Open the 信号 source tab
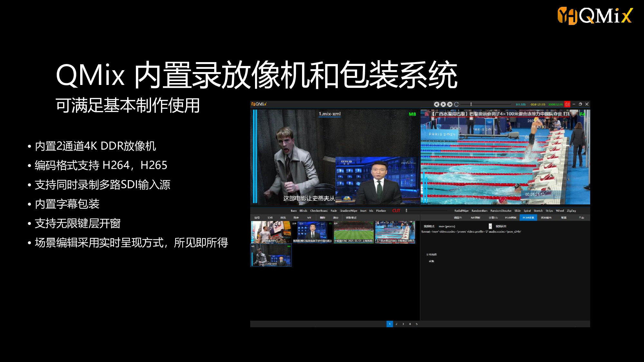 click(257, 218)
